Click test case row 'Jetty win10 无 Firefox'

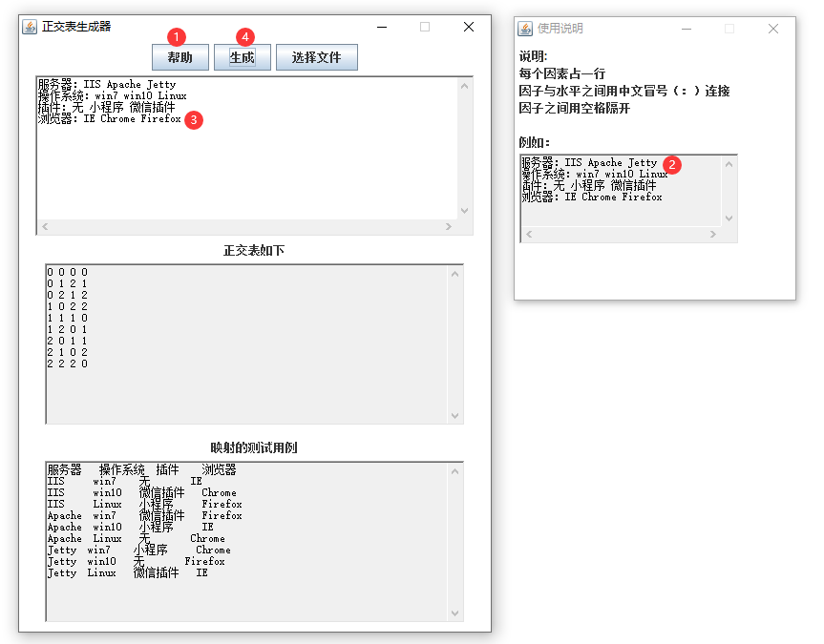tap(137, 562)
